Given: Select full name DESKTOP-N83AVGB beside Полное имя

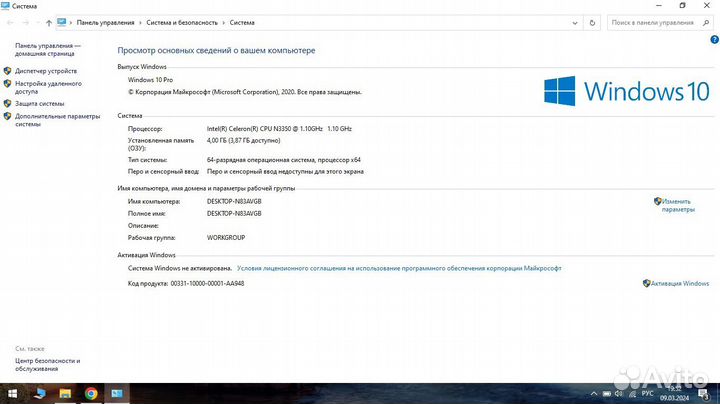Looking at the screenshot, I should coord(234,213).
